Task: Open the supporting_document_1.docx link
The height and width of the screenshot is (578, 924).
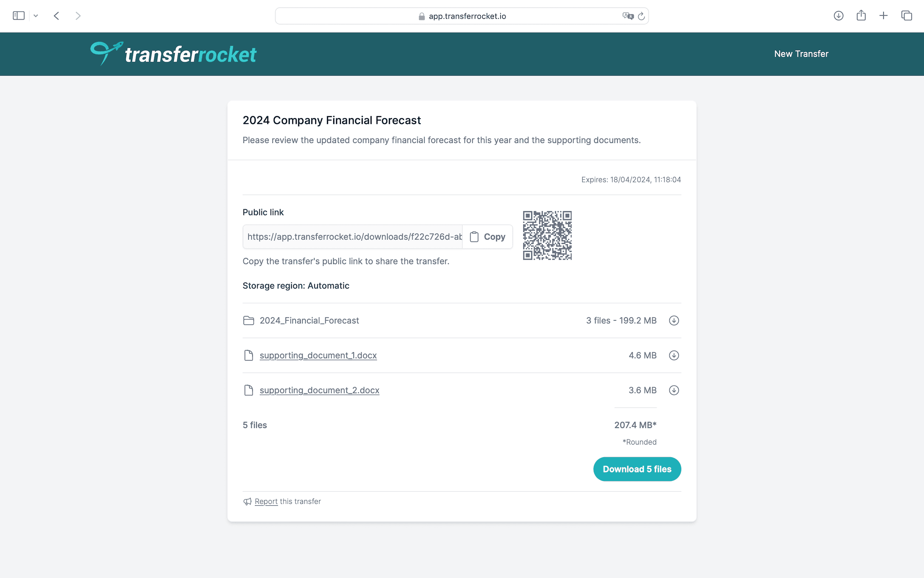Action: 318,356
